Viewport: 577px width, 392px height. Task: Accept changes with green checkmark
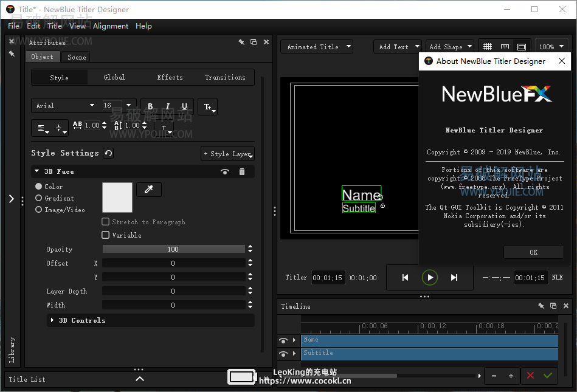tap(548, 376)
